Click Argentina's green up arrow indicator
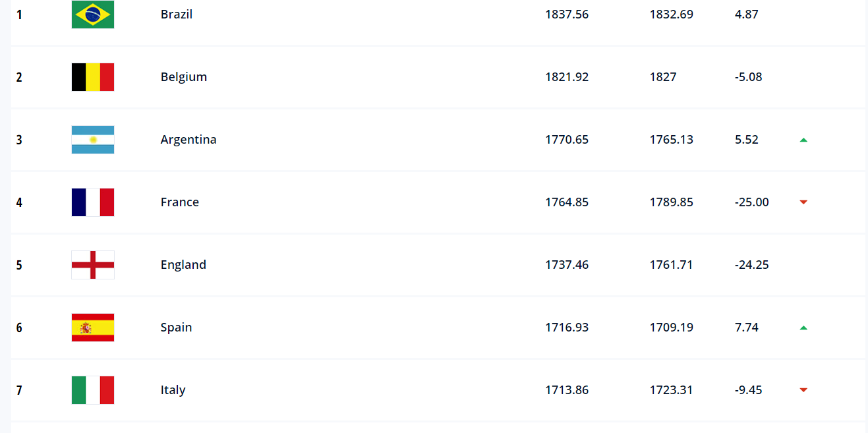 click(803, 140)
